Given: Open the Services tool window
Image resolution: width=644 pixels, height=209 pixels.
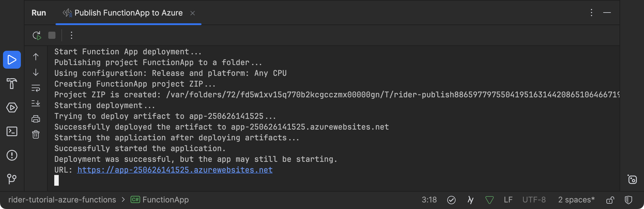Looking at the screenshot, I should 12,107.
